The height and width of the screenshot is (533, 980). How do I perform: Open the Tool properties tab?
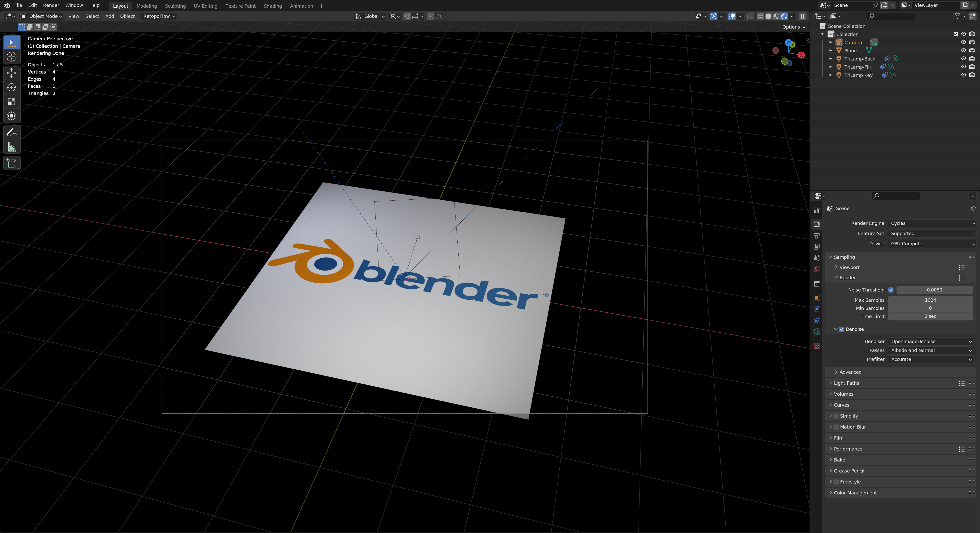816,210
